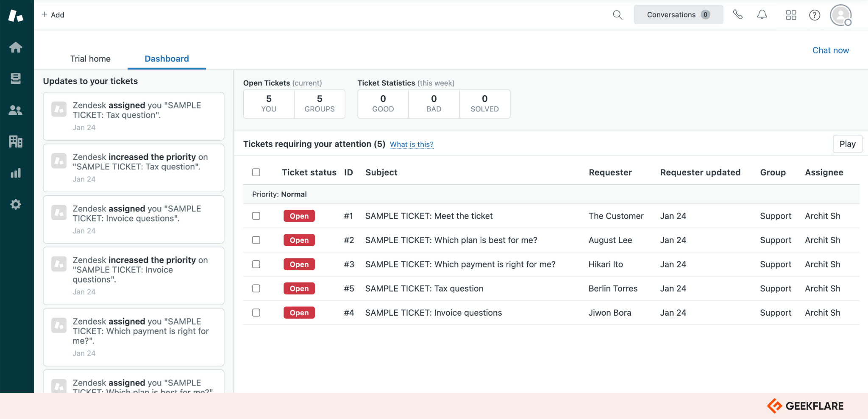Open update 'assigned you Which payment is right'
Screen dimensions: 868x419
pos(134,337)
